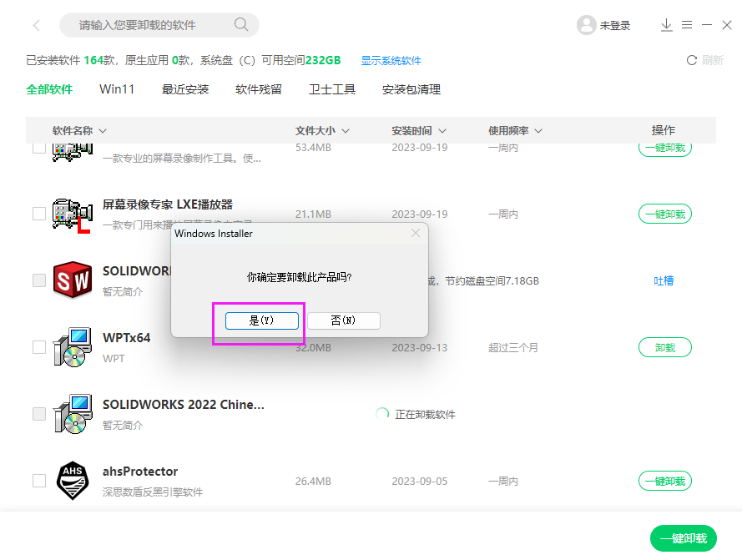
Task: Click 卸载 button for WPTx64
Action: tap(665, 347)
